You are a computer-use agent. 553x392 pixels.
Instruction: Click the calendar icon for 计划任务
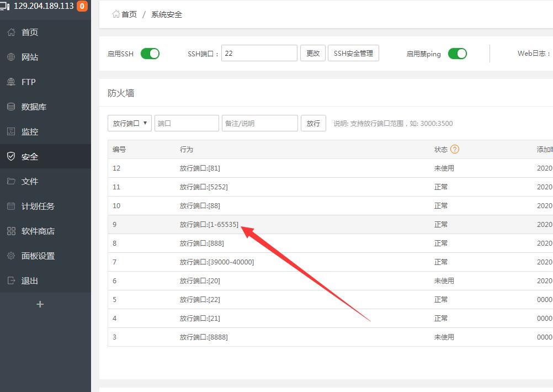tap(11, 206)
